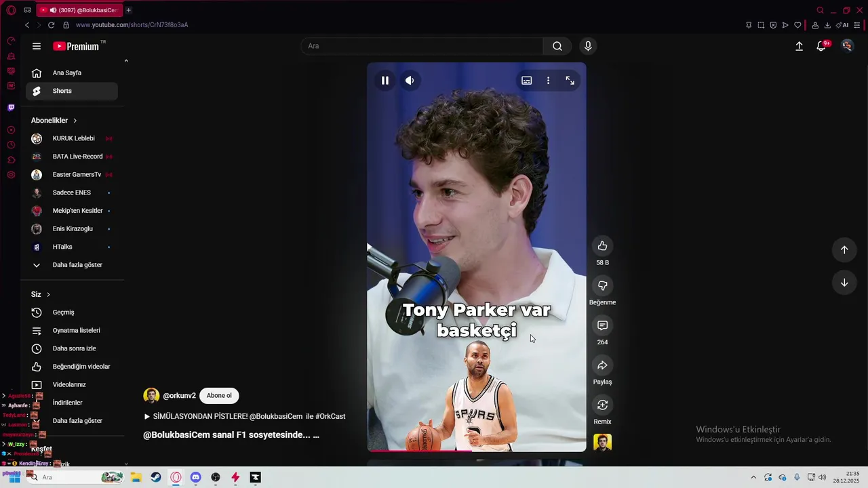Screen dimensions: 868x488
Task: Toggle subtitles on the Short
Action: tap(526, 81)
